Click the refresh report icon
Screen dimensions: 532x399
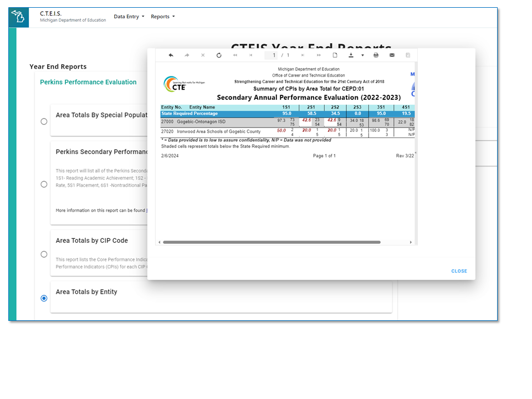(219, 55)
